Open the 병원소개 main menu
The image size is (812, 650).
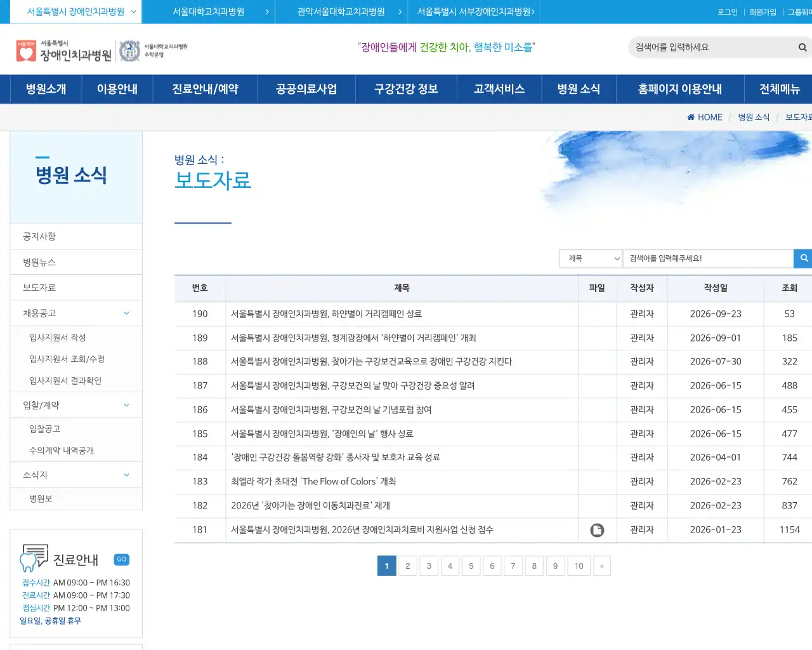(x=46, y=89)
